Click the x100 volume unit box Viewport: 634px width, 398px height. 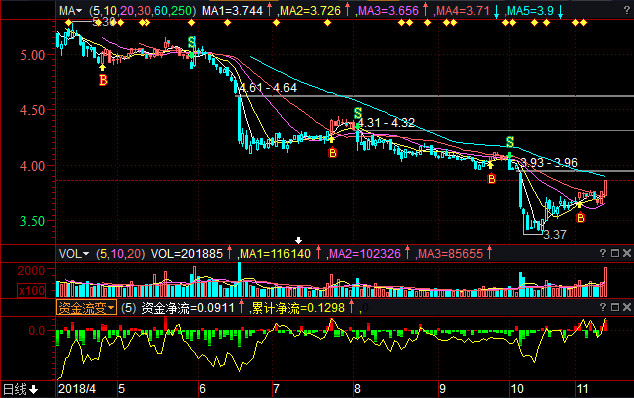tap(32, 290)
